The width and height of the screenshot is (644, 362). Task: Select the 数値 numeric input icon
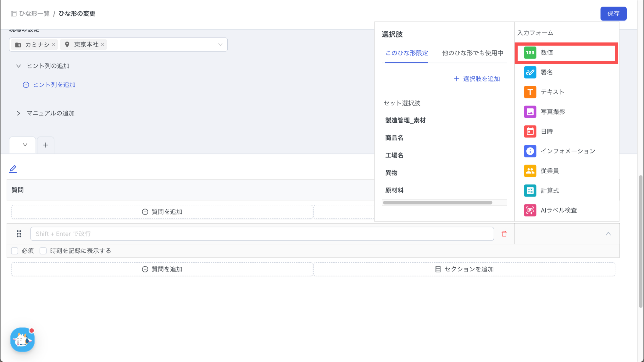coord(530,53)
